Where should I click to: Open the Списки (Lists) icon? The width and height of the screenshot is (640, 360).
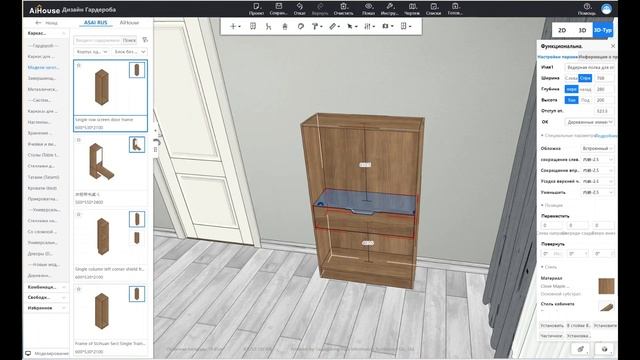click(433, 8)
